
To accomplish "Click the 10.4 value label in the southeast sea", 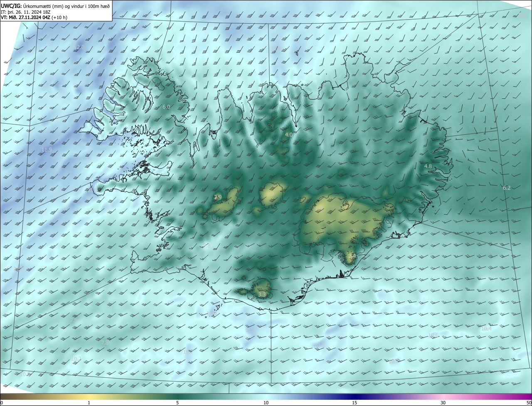I will pyautogui.click(x=486, y=328).
